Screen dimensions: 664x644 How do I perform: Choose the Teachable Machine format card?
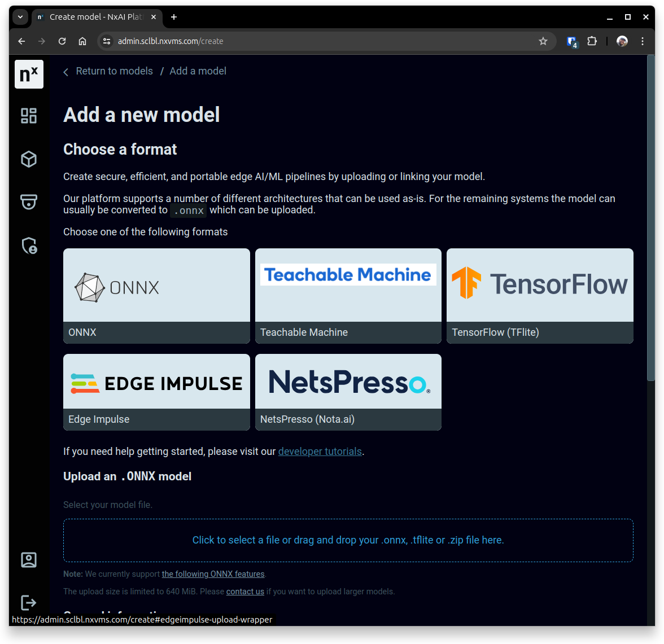coord(348,296)
